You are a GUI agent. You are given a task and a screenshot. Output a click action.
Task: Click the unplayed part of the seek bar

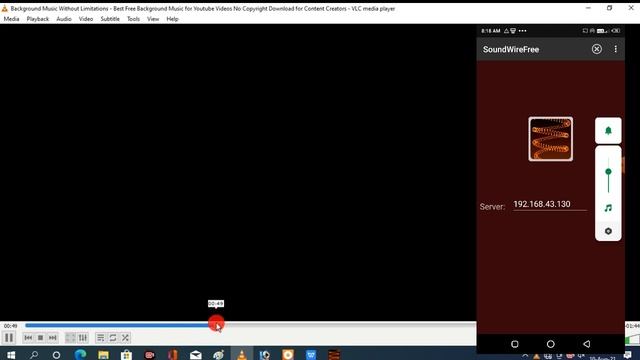click(x=350, y=325)
